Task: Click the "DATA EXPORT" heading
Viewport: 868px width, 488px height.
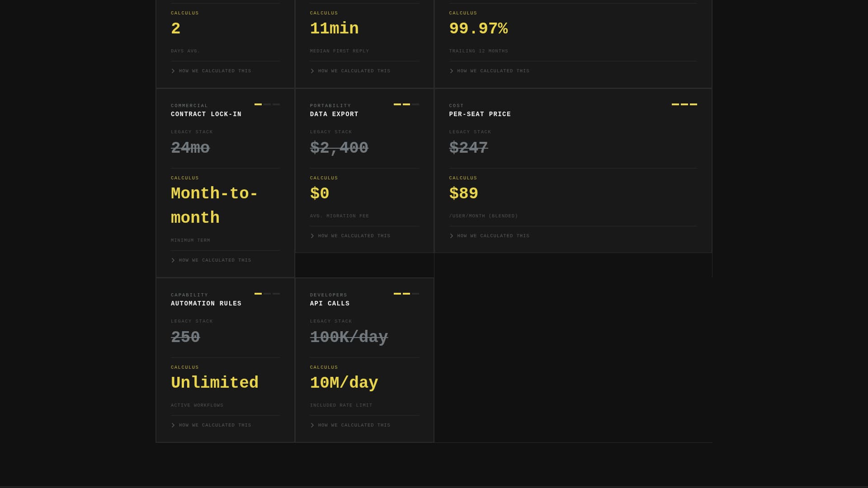Action: [x=334, y=114]
